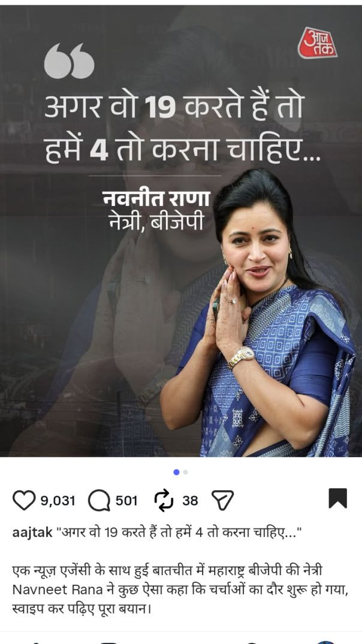The width and height of the screenshot is (362, 644).
Task: Tap 'Navneet Rana' in the caption text
Action: point(57,590)
